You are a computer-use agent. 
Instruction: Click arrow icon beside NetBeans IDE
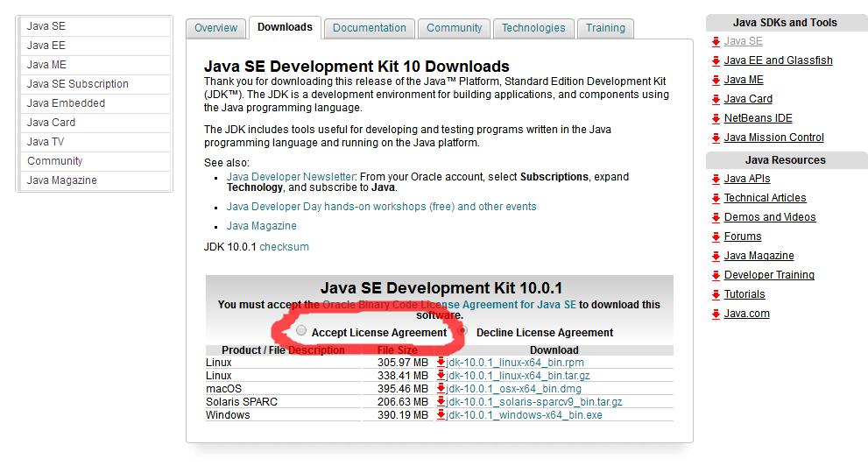(716, 118)
